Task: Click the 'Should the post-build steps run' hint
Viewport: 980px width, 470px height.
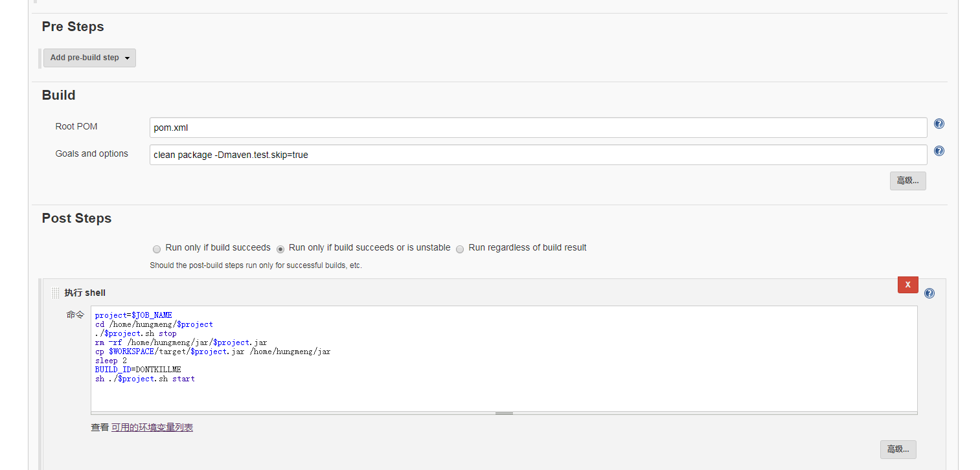Action: click(256, 265)
